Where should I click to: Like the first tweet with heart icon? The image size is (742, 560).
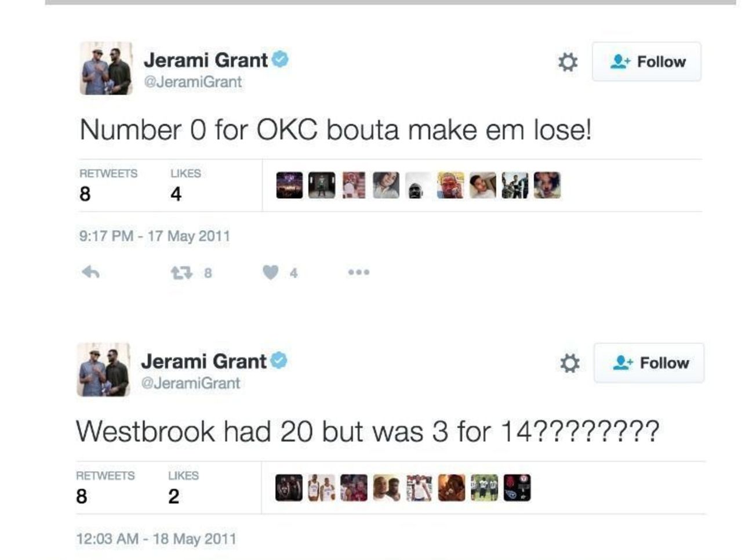point(270,272)
